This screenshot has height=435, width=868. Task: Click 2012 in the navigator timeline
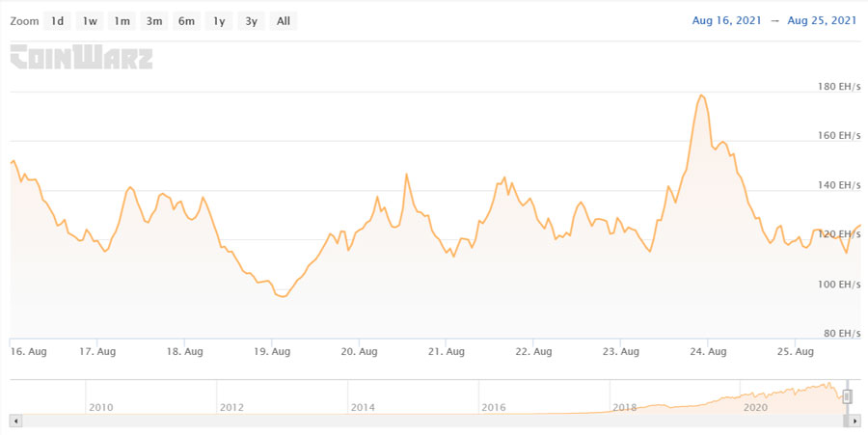[231, 407]
